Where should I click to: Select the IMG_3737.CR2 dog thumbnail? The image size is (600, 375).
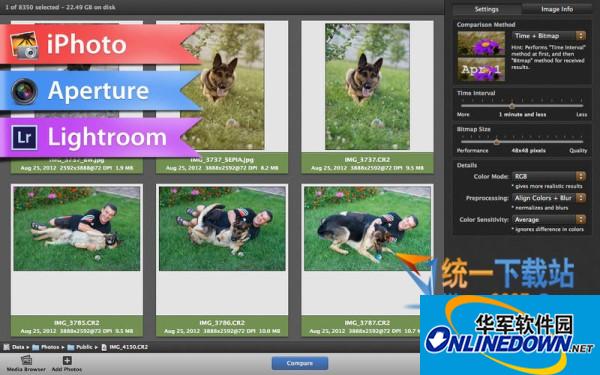pos(367,86)
